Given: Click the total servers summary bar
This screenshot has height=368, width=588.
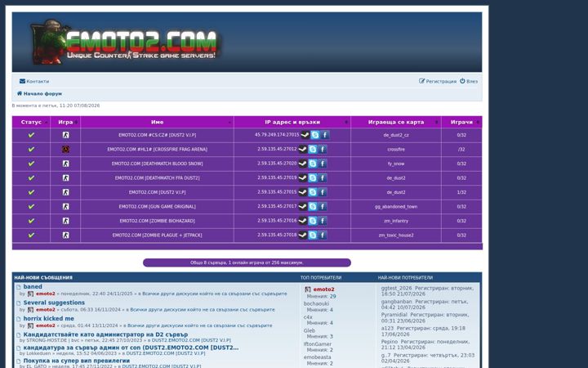Looking at the screenshot, I should click(x=247, y=263).
